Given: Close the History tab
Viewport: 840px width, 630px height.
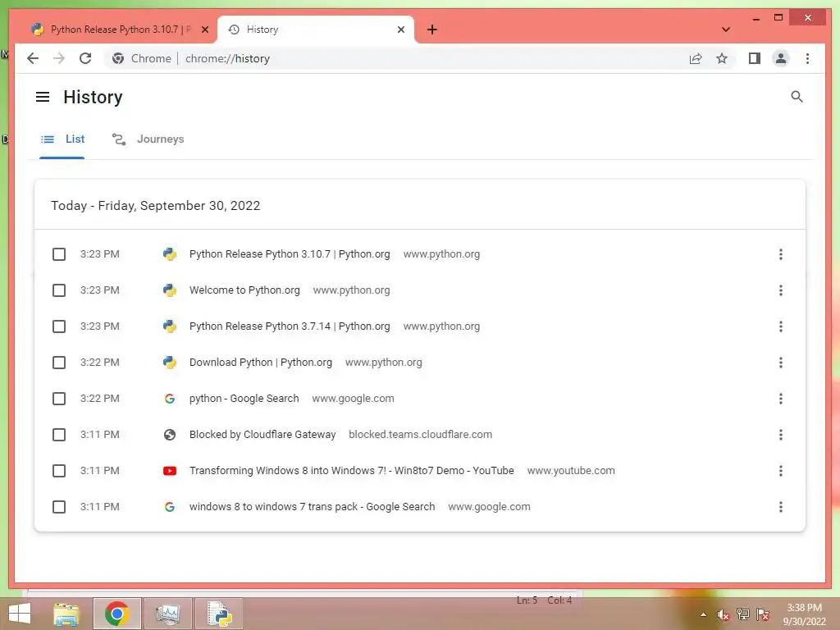Looking at the screenshot, I should [x=400, y=30].
